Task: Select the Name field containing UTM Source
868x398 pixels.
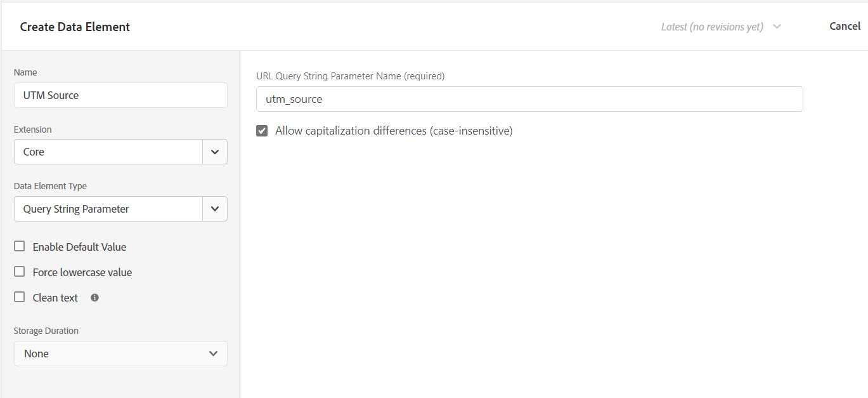Action: point(120,95)
